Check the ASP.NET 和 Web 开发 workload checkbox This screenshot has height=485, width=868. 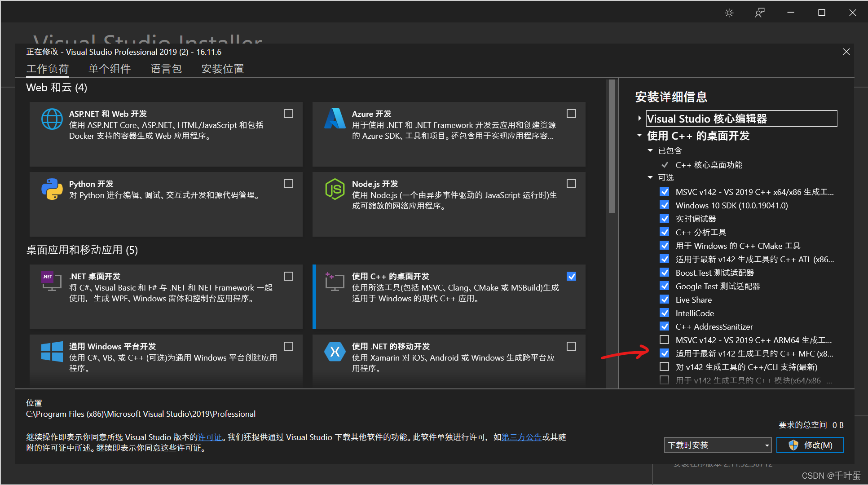288,114
